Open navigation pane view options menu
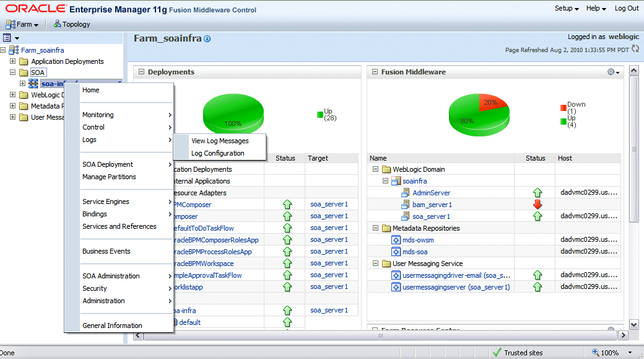This screenshot has width=644, height=359. pos(11,38)
